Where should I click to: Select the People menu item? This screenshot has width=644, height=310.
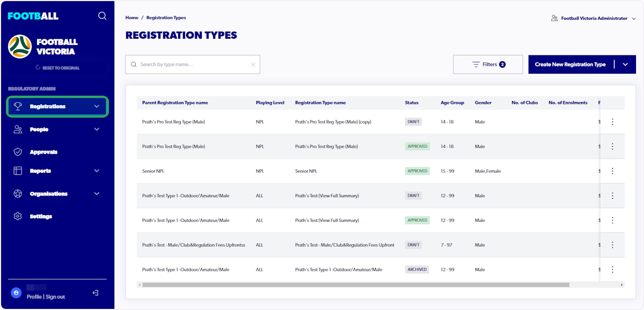(57, 129)
